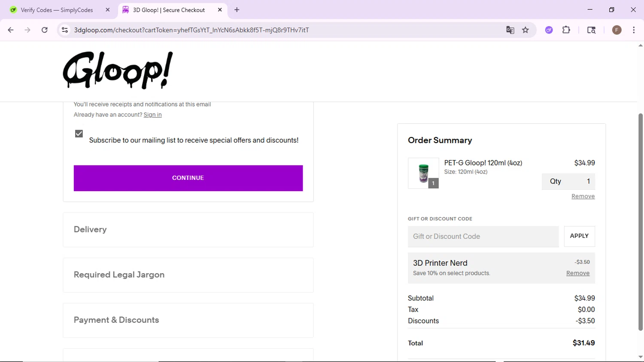This screenshot has height=362, width=644.
Task: Click the Tax $0.00 value
Action: pyautogui.click(x=586, y=310)
